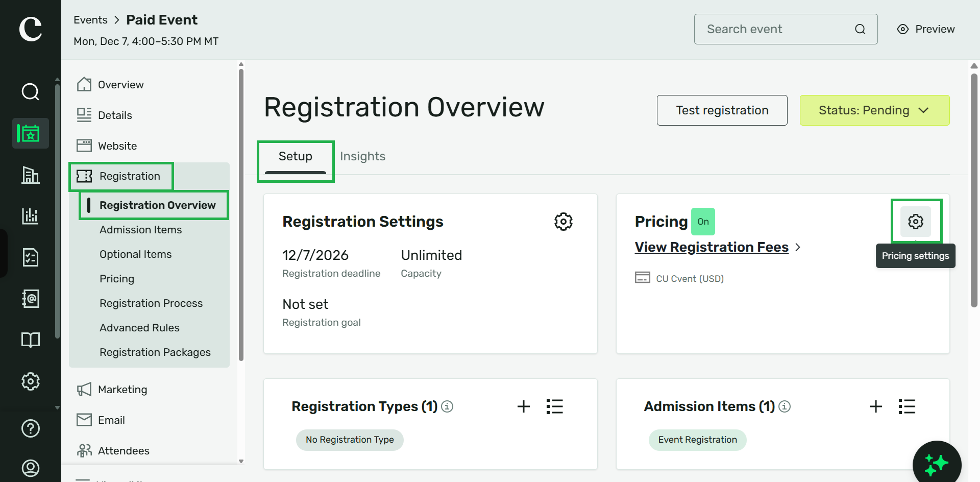This screenshot has height=482, width=980.
Task: Add a new Admission Item
Action: click(876, 406)
